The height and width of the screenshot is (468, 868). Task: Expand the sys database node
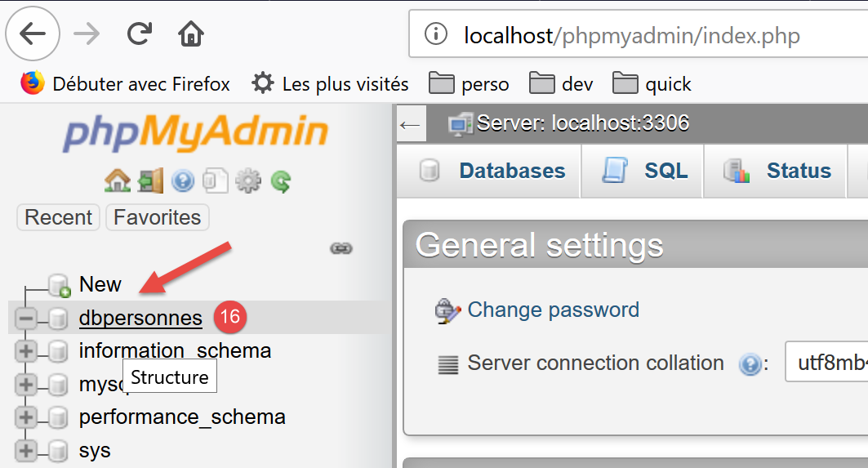(26, 451)
